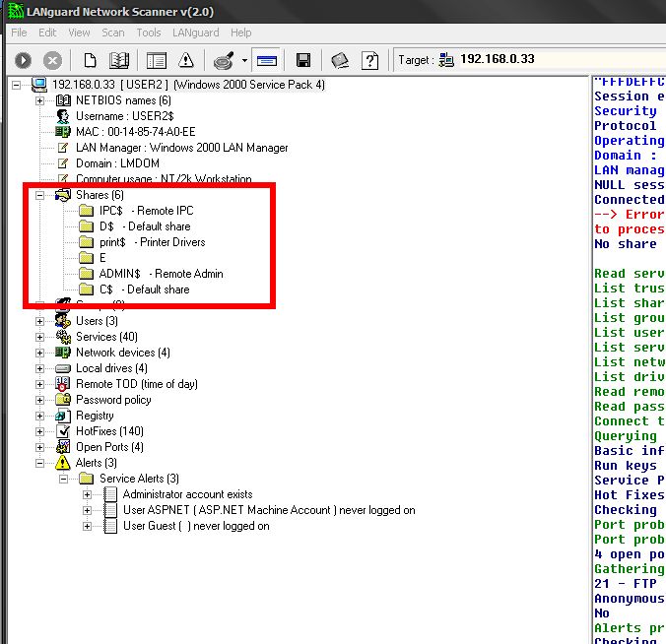Save results with floppy disk icon
This screenshot has width=666, height=644.
[303, 60]
